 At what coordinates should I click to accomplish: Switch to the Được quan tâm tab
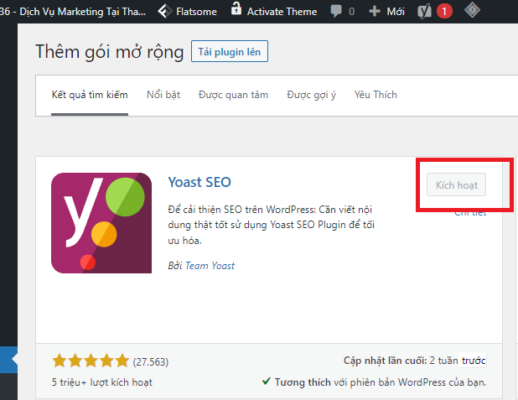coord(233,95)
